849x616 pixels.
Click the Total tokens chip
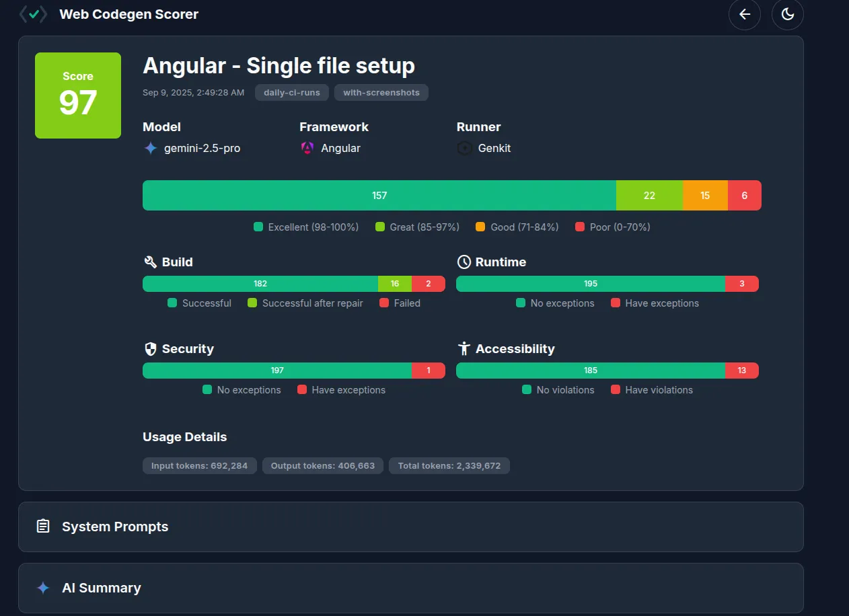pyautogui.click(x=449, y=466)
